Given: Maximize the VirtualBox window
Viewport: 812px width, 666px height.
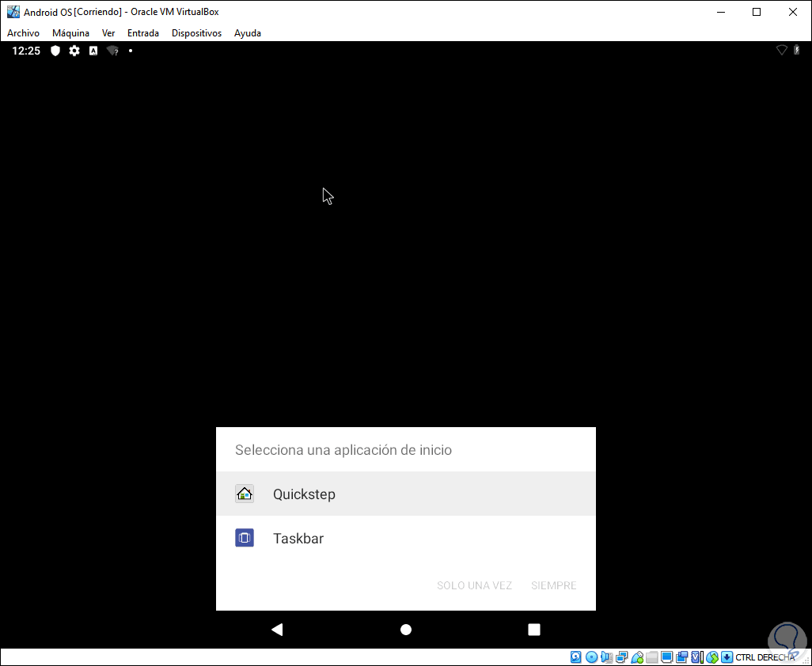Looking at the screenshot, I should coord(757,12).
